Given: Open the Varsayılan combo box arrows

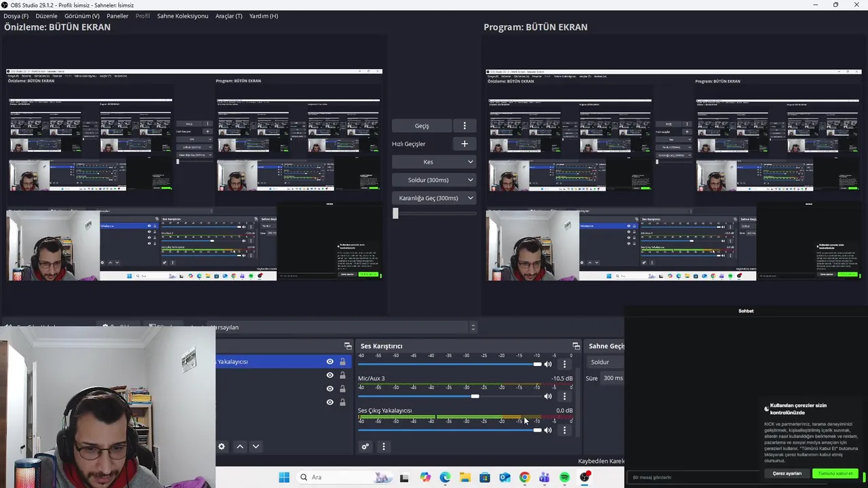Looking at the screenshot, I should [x=473, y=327].
